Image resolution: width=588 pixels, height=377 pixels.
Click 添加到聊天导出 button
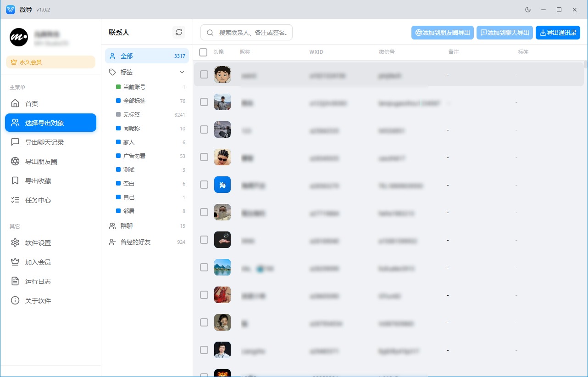point(505,33)
